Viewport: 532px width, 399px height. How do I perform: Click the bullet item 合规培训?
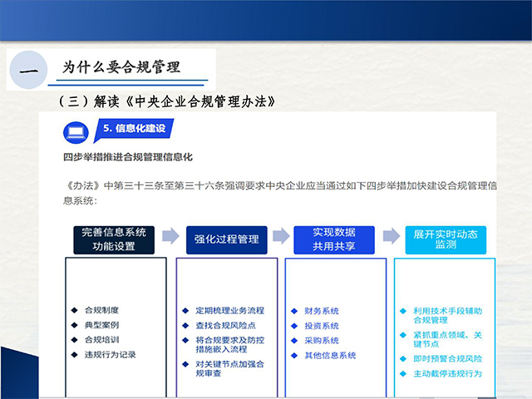point(101,340)
